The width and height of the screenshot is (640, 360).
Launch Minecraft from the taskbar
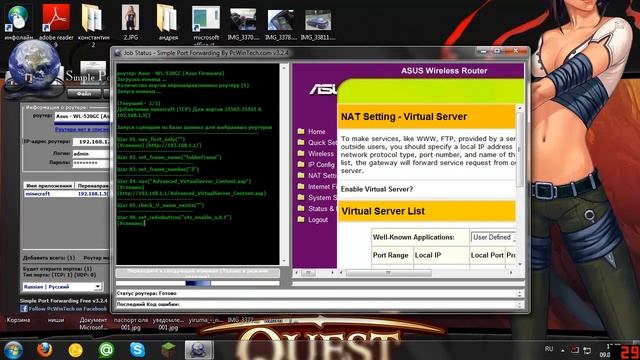tap(168, 350)
